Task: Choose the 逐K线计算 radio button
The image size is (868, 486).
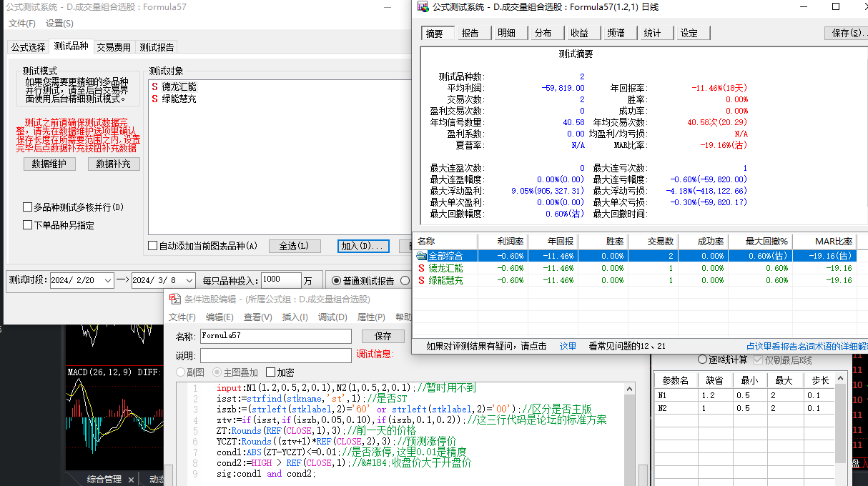Action: pos(702,359)
